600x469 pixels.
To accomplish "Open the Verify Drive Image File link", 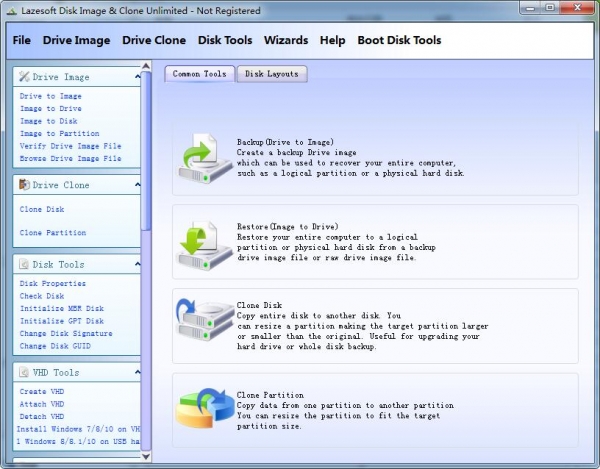I will [x=70, y=146].
